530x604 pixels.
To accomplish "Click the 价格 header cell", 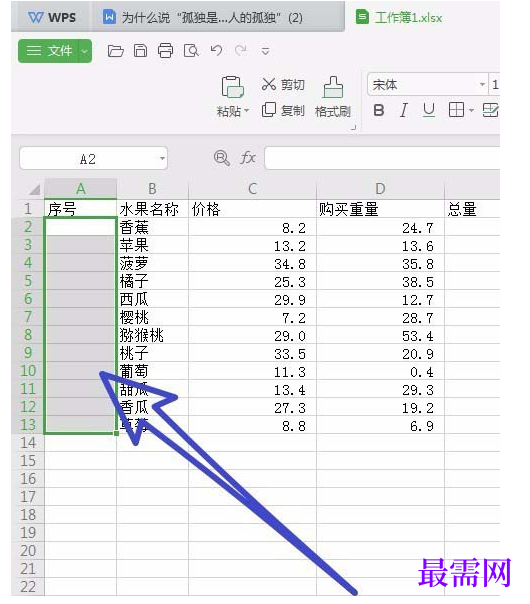I will coord(252,209).
